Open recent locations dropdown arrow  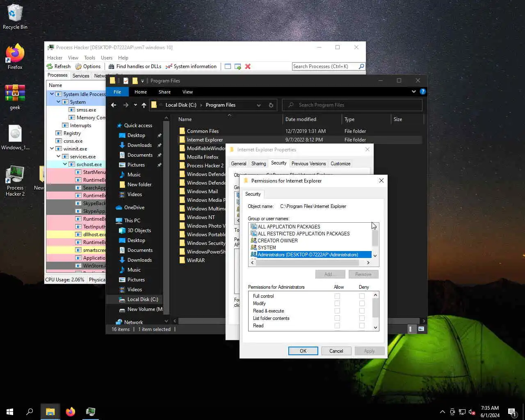tap(135, 105)
